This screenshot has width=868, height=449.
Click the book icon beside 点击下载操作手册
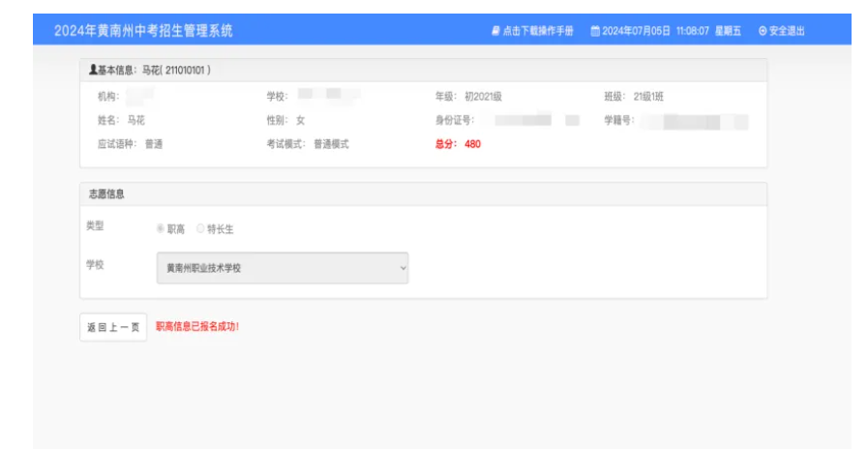click(495, 31)
